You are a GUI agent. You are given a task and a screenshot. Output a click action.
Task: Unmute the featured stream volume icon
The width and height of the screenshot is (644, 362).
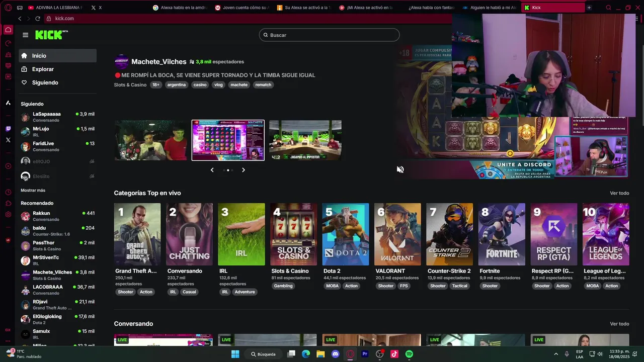coord(400,169)
